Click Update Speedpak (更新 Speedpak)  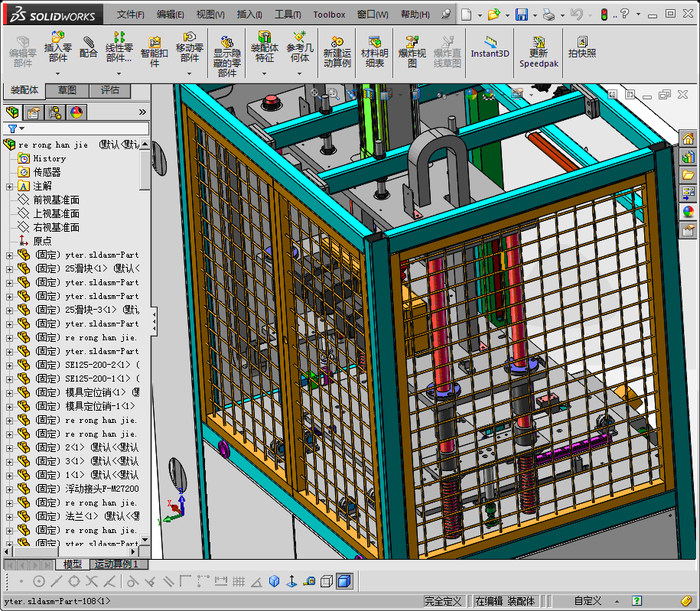539,51
